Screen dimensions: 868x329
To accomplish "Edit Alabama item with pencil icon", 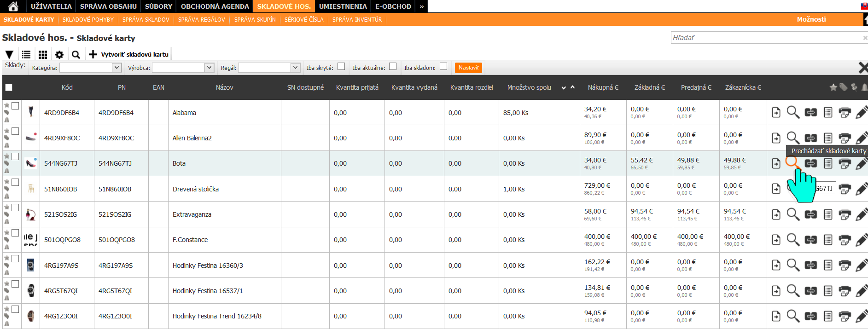I will pyautogui.click(x=861, y=113).
